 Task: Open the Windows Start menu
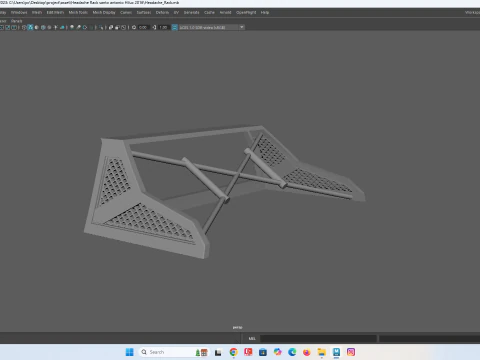[130, 352]
